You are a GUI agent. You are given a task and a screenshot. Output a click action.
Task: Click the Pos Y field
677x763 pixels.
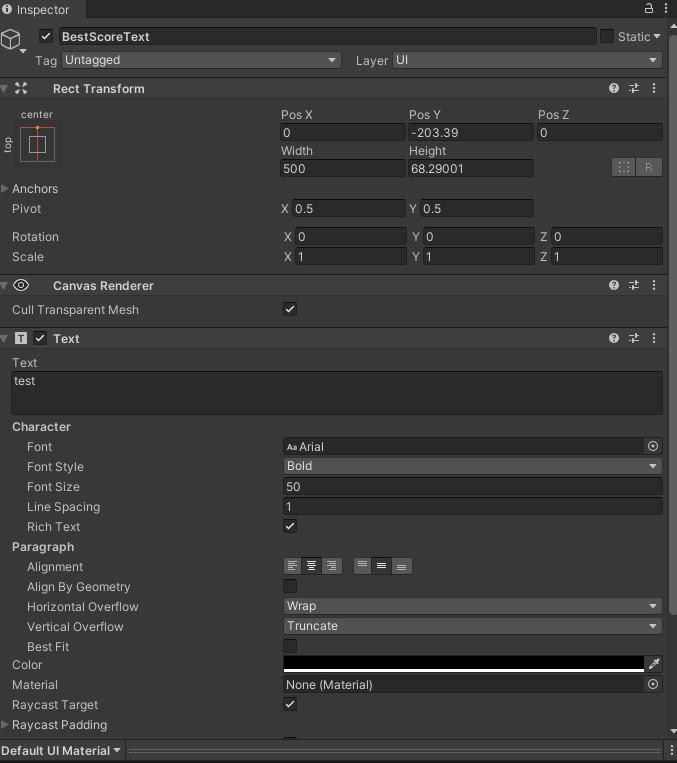[x=471, y=132]
